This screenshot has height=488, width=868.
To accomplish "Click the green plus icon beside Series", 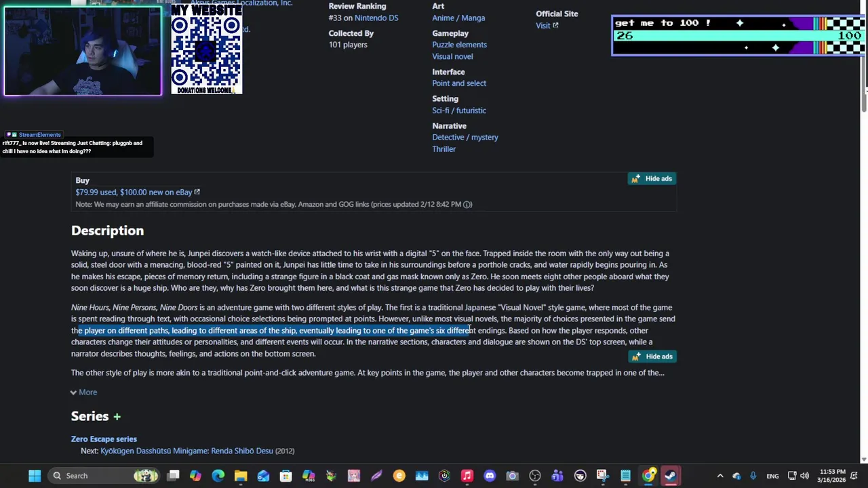I will [x=117, y=417].
